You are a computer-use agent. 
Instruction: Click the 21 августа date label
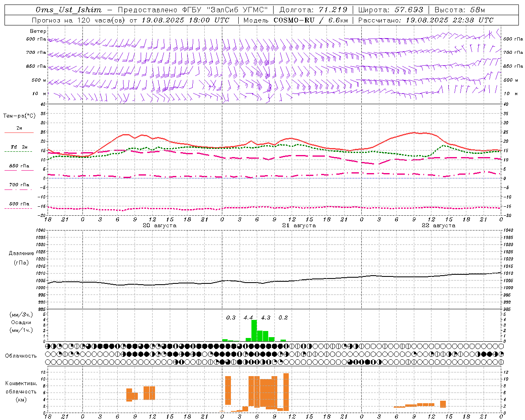coord(299,226)
